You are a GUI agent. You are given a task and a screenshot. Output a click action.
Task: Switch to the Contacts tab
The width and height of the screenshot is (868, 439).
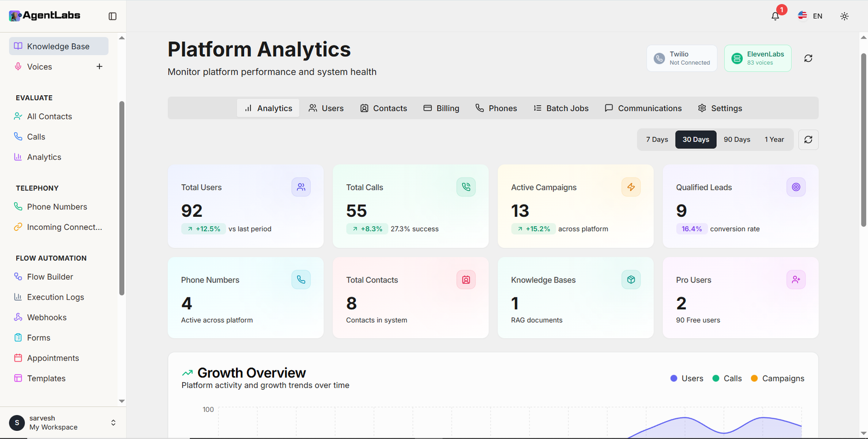click(384, 108)
